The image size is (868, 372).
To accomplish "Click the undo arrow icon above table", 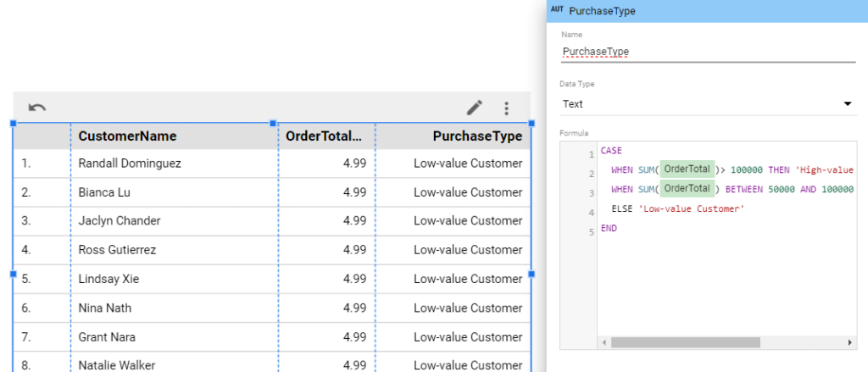I will pos(37,108).
